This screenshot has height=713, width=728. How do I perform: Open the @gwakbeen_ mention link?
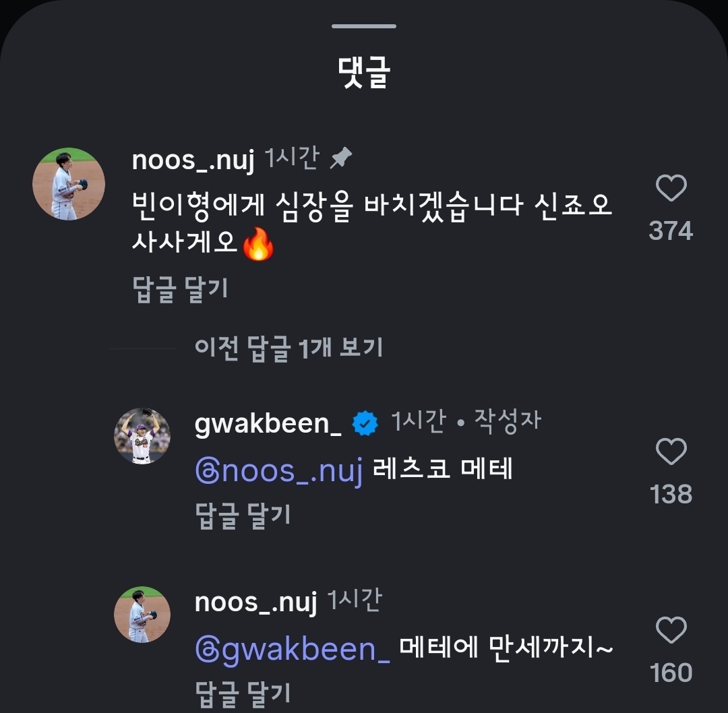(292, 648)
